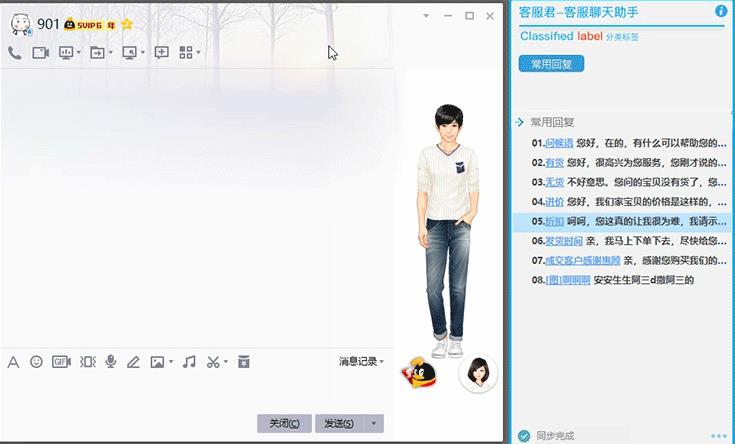Expand the picture icon dropdown arrow

pyautogui.click(x=171, y=361)
